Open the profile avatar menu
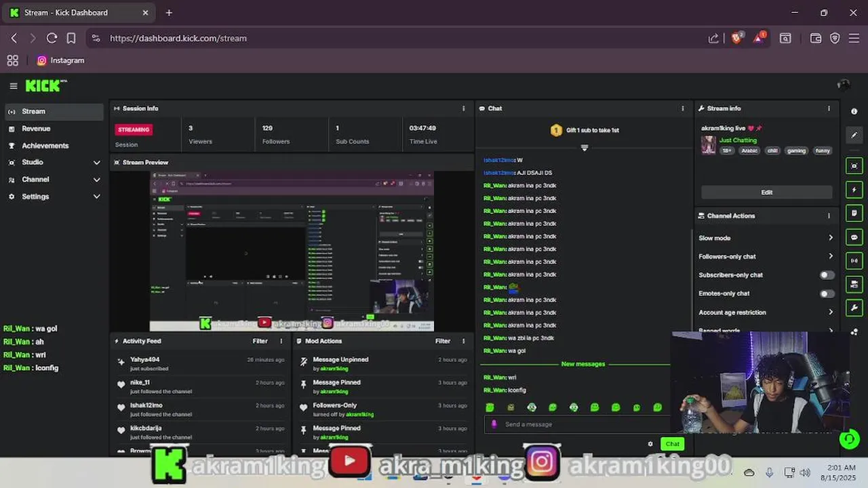868x488 pixels. click(844, 85)
